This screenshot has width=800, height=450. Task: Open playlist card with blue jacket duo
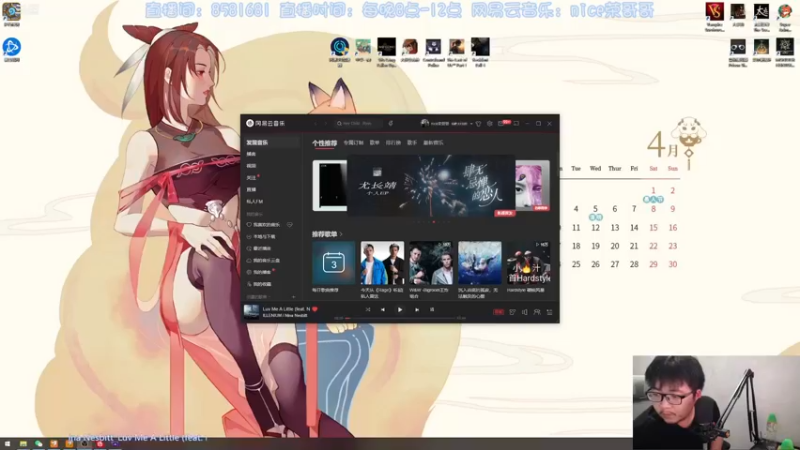(x=382, y=263)
